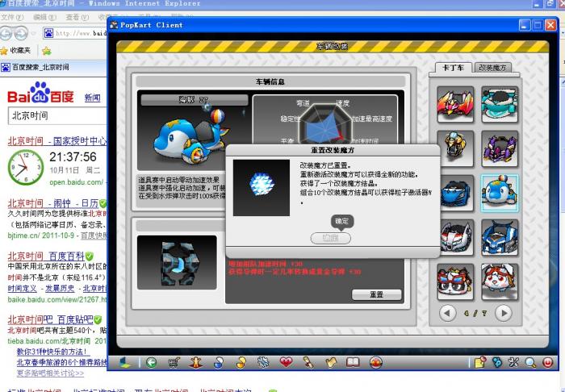Viewport: 565px width, 392px height.
Task: Click the add-to-favorites star icon in IE
Action: pos(47,51)
